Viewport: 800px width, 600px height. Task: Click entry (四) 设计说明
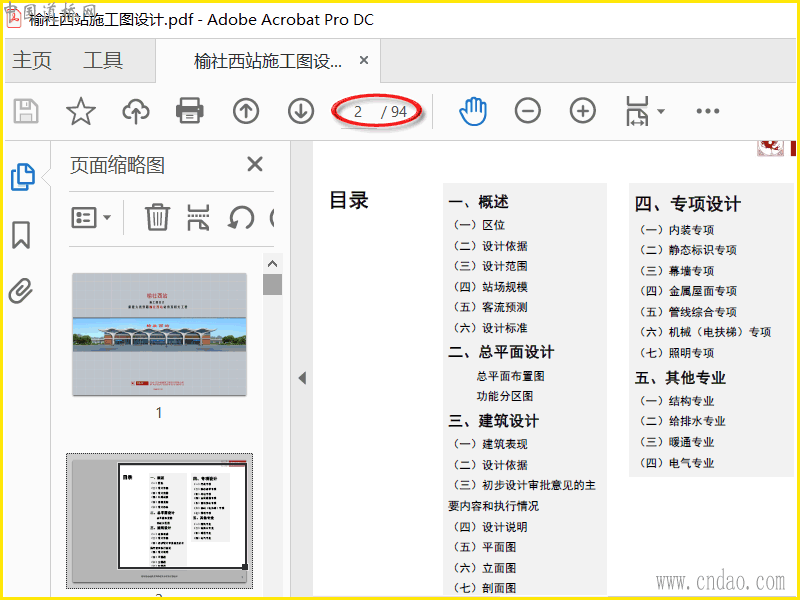[x=490, y=527]
